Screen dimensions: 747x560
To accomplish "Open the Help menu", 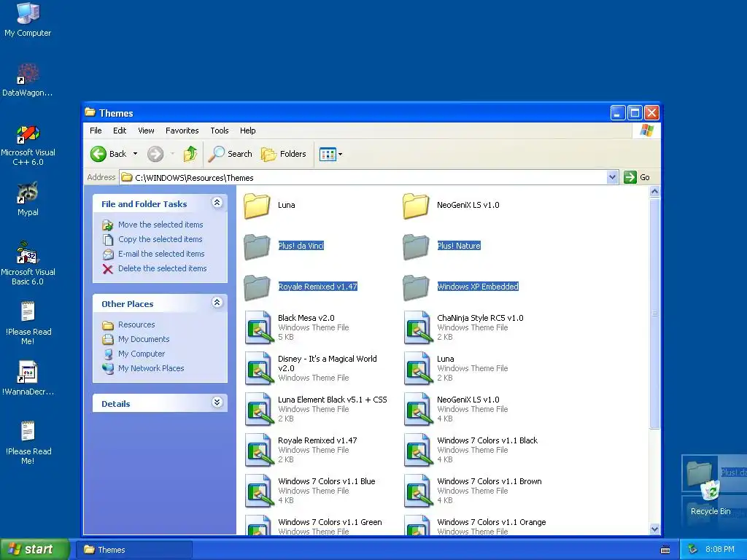I will click(x=248, y=131).
